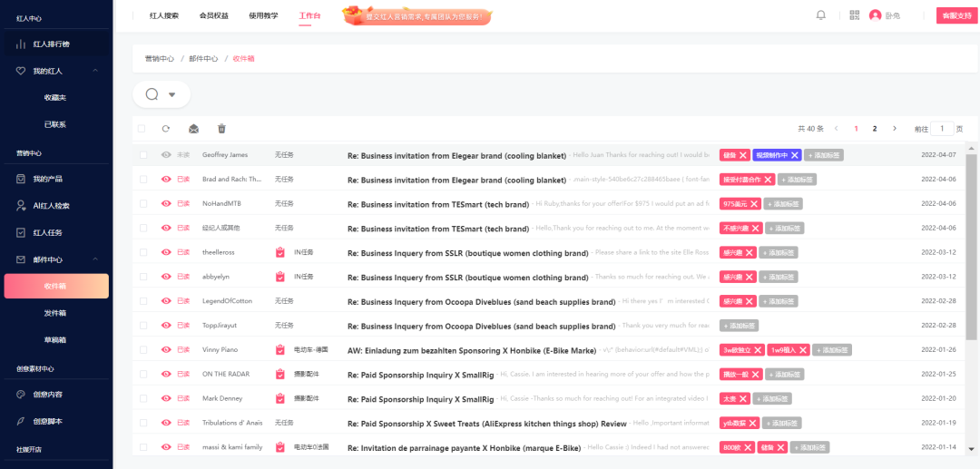Click 添加标签 in the Geoffrey James row

[x=824, y=155]
